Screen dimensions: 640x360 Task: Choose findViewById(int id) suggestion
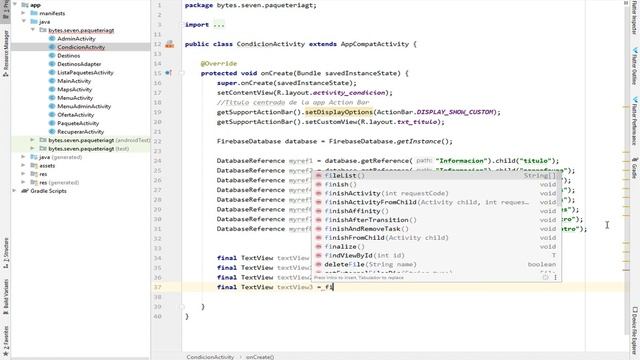pyautogui.click(x=436, y=256)
